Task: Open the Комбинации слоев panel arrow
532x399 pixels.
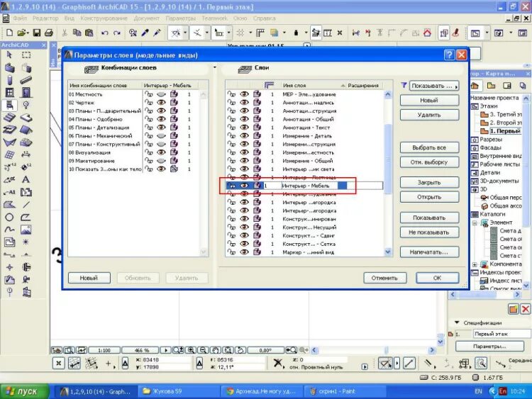Action: pyautogui.click(x=215, y=67)
